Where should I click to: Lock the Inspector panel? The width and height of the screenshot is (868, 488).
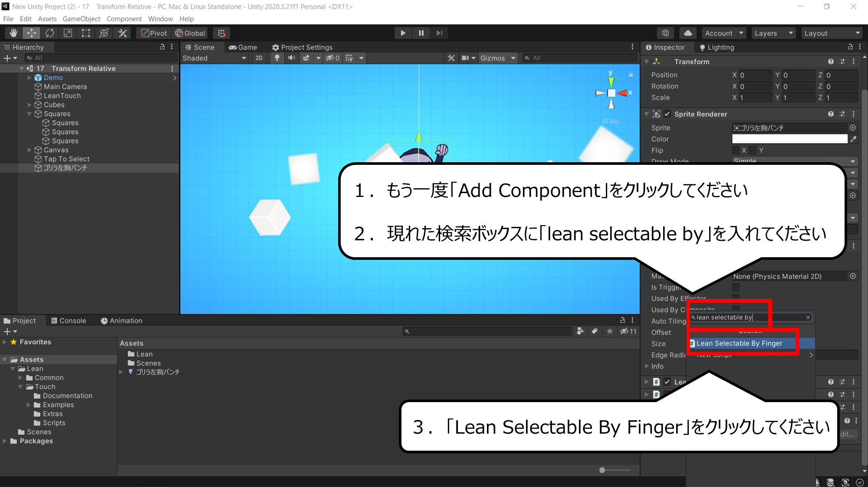tap(850, 47)
